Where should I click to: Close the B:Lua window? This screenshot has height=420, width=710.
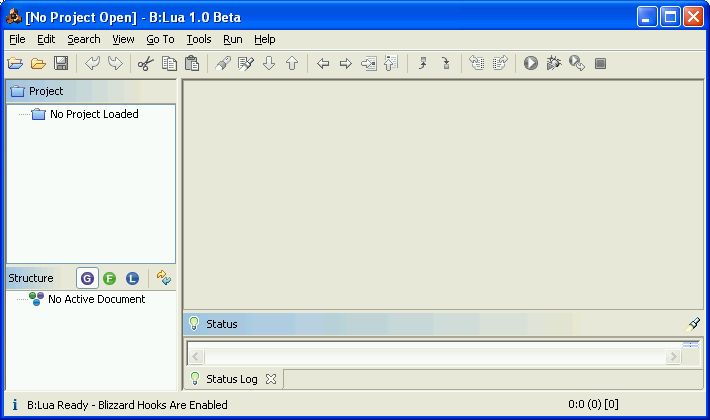click(693, 17)
